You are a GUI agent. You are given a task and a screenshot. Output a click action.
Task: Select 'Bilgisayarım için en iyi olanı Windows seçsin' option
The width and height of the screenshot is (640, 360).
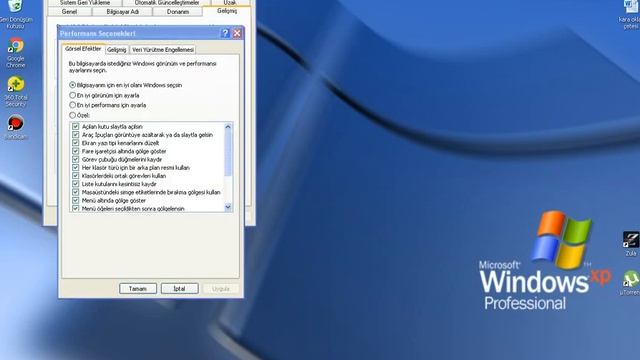(x=72, y=85)
